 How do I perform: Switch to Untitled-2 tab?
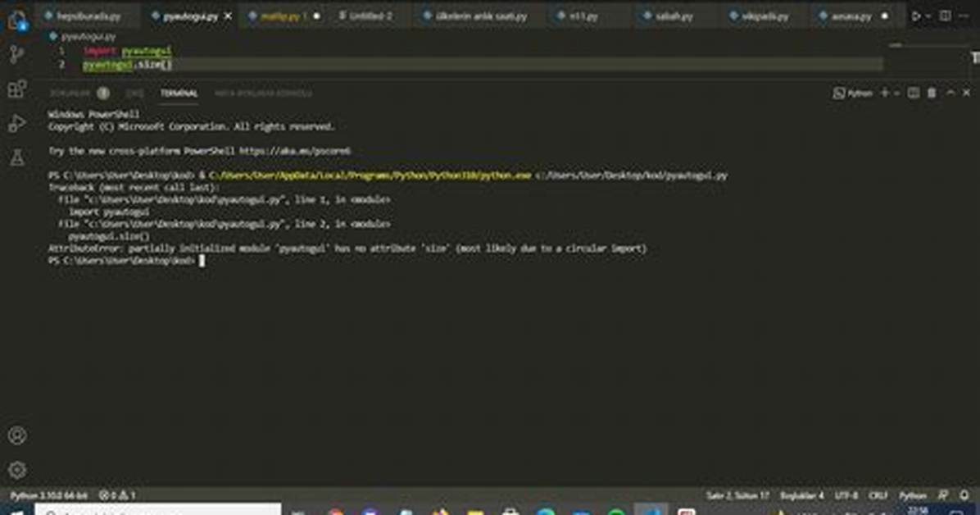pyautogui.click(x=366, y=16)
